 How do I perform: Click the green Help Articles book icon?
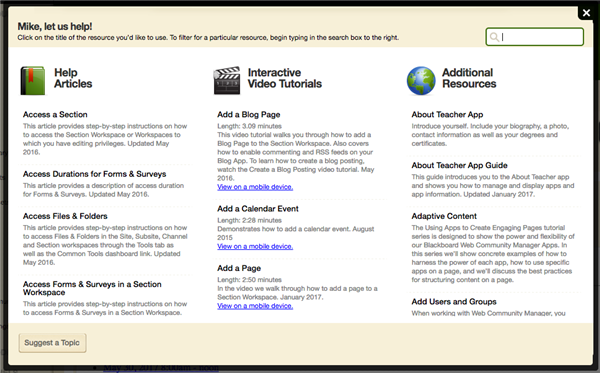pos(33,81)
